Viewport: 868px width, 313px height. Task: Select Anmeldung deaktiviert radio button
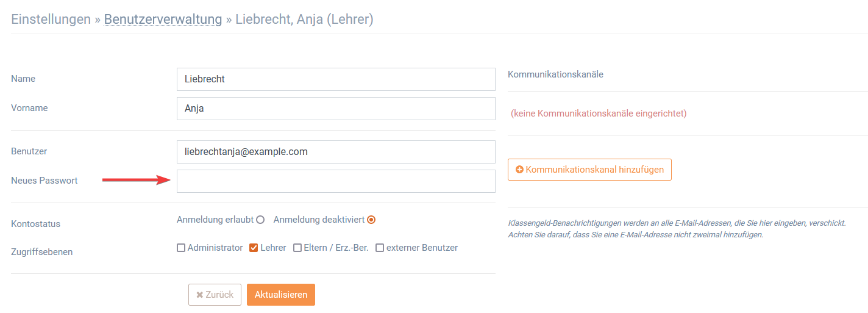click(x=371, y=220)
